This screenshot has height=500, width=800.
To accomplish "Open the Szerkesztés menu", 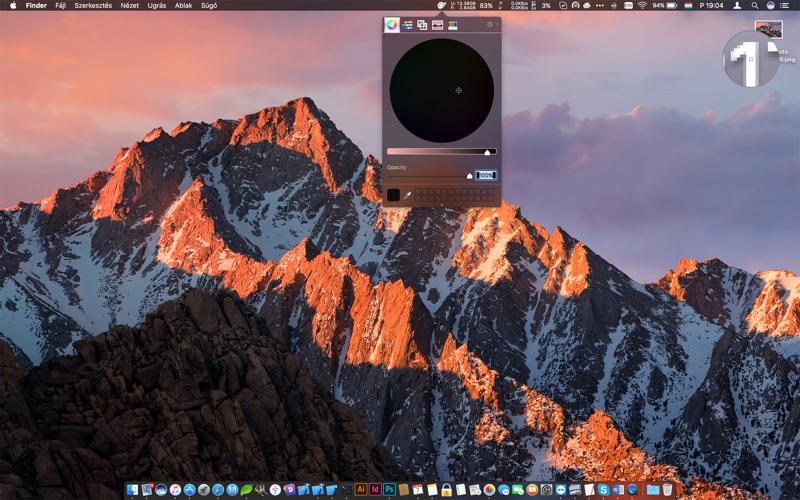I will (93, 5).
